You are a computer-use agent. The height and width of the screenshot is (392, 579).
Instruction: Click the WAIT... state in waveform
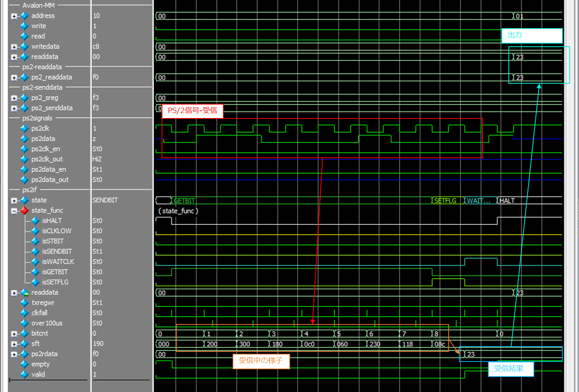click(478, 201)
